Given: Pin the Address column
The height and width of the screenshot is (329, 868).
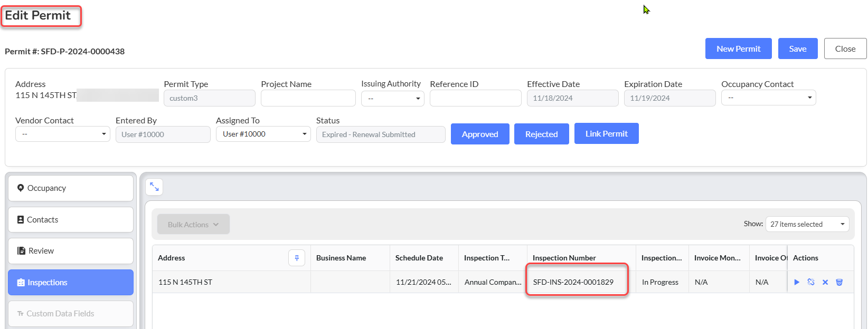Looking at the screenshot, I should pos(297,258).
